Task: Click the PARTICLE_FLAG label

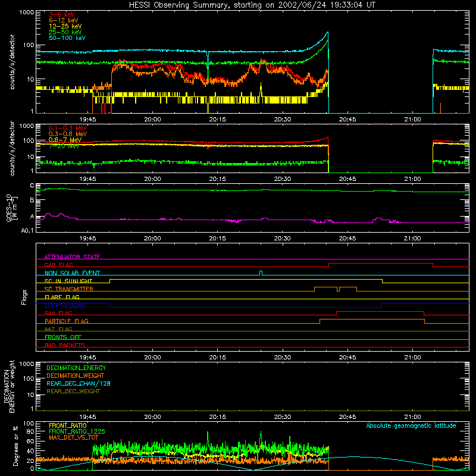Action: coord(67,321)
